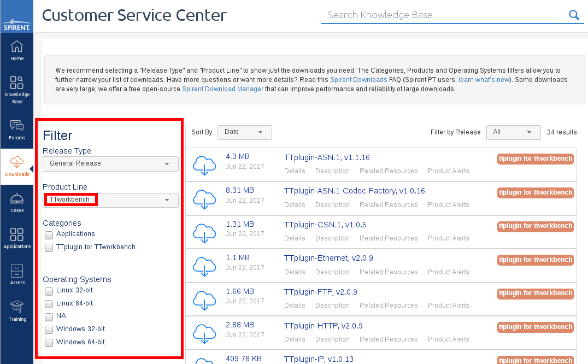This screenshot has width=588, height=364.
Task: Show Related Resources for TTplugin-ASN.1, v1.1.16
Action: tap(389, 171)
